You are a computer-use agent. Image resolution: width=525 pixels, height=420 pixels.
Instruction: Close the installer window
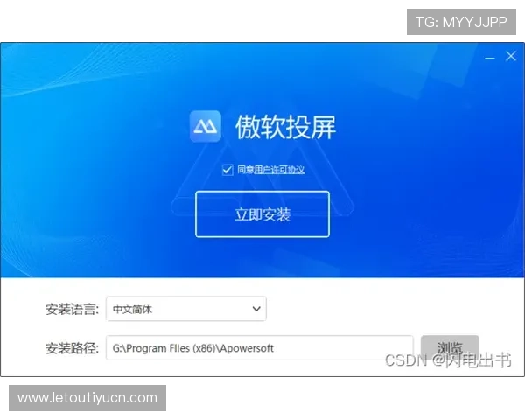point(511,56)
